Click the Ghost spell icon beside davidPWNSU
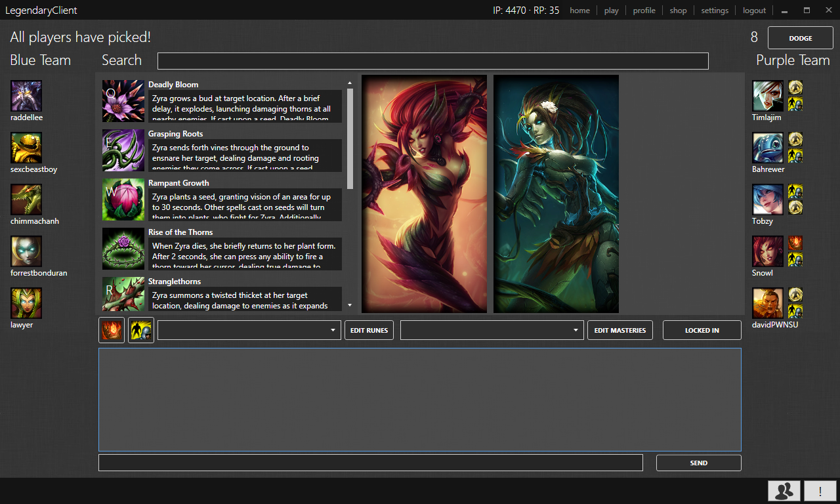Viewport: 840px width, 504px height. [795, 311]
